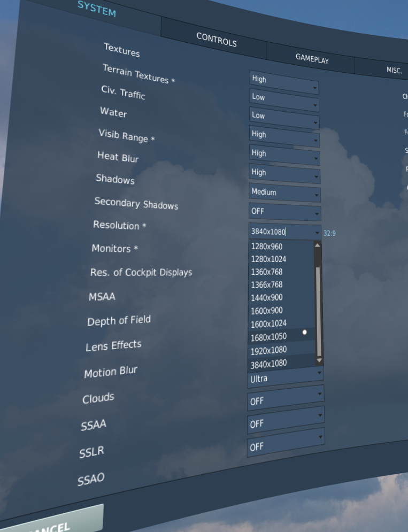Click the Resolution * label

(119, 225)
